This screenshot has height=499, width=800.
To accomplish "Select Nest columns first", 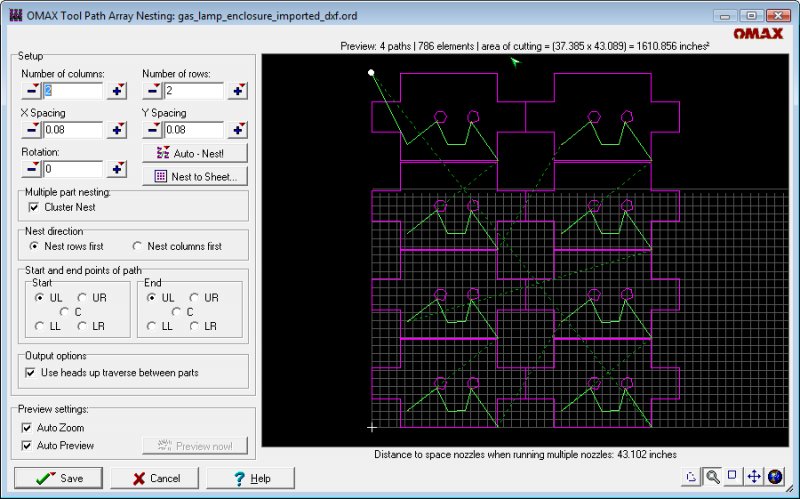I will point(138,246).
